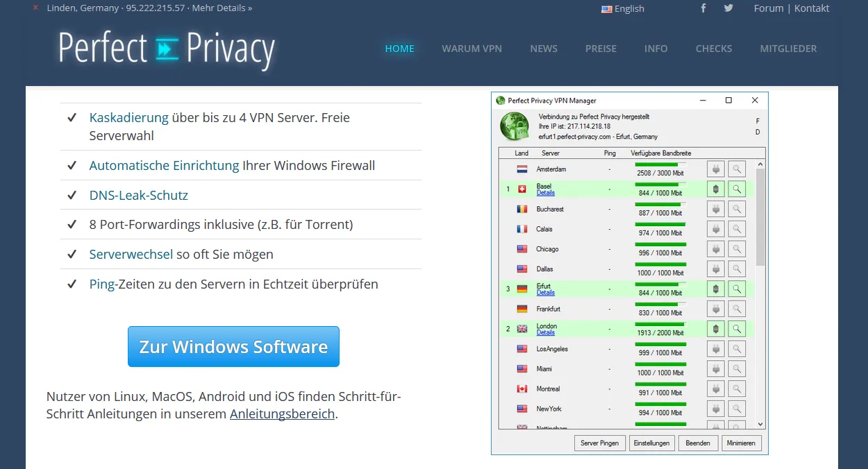
Task: Open the Serverwechsel link
Action: pyautogui.click(x=131, y=255)
